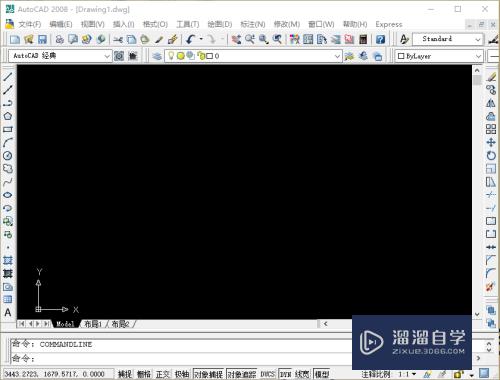This screenshot has height=380, width=500.
Task: Select the Rotate tool
Action: 491,156
